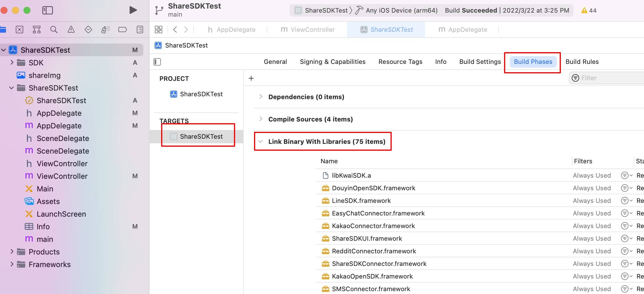Expand the Dependencies section
This screenshot has width=644, height=294.
click(261, 97)
